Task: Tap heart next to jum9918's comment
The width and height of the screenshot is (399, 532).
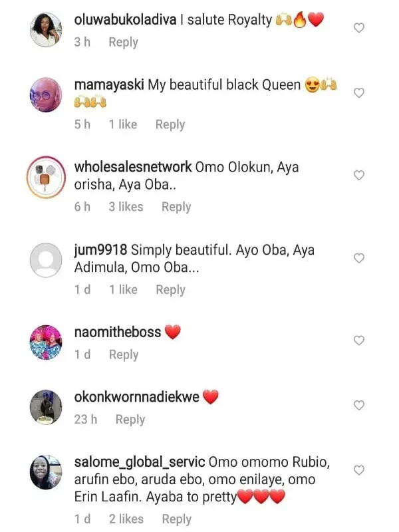Action: pyautogui.click(x=358, y=258)
